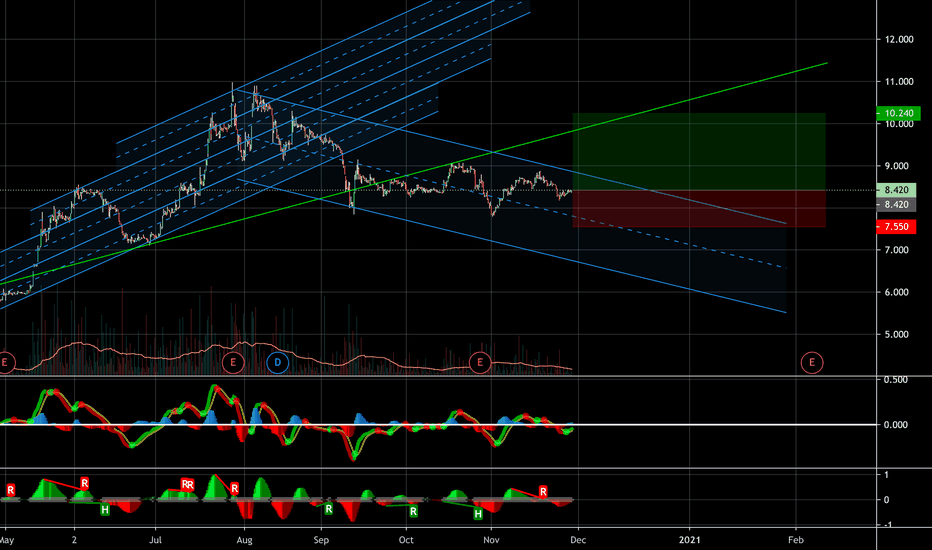Select the gray 8.420 last price label
This screenshot has width=932, height=550.
(896, 205)
